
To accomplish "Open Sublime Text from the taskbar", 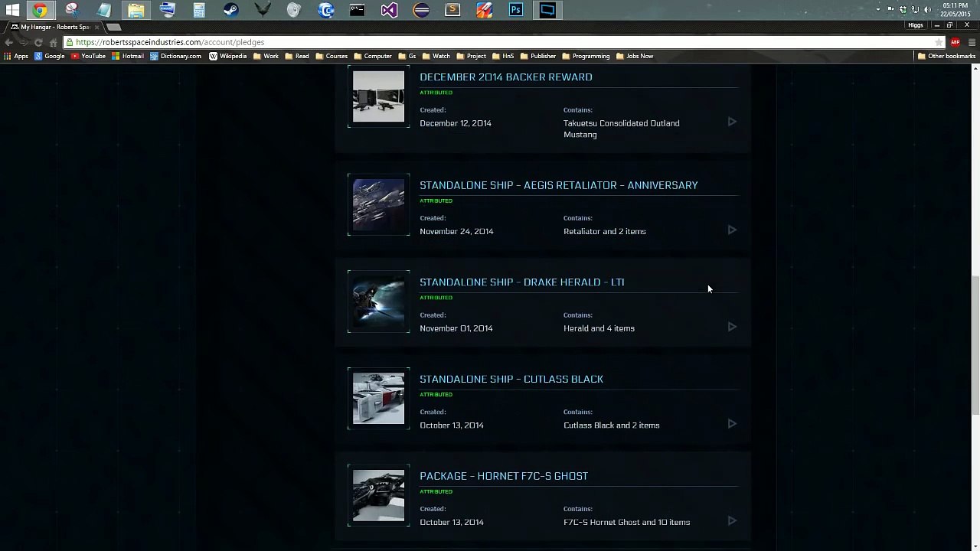I will (452, 10).
